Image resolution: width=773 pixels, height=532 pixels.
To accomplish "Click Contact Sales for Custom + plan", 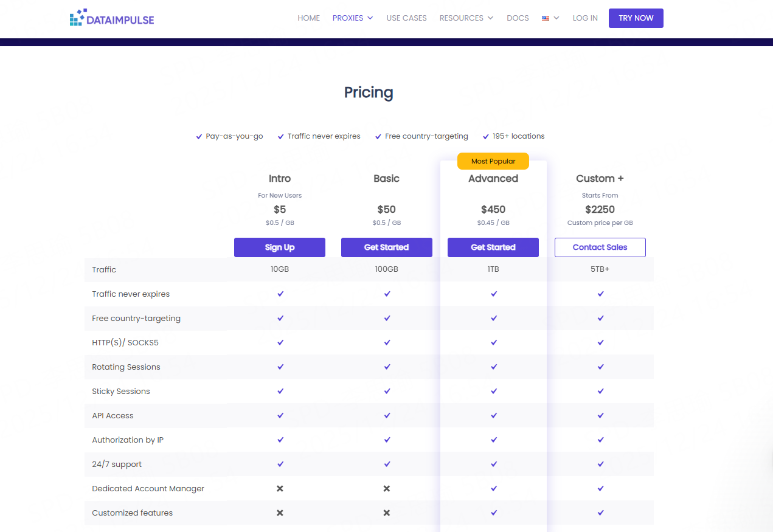I will (x=600, y=247).
